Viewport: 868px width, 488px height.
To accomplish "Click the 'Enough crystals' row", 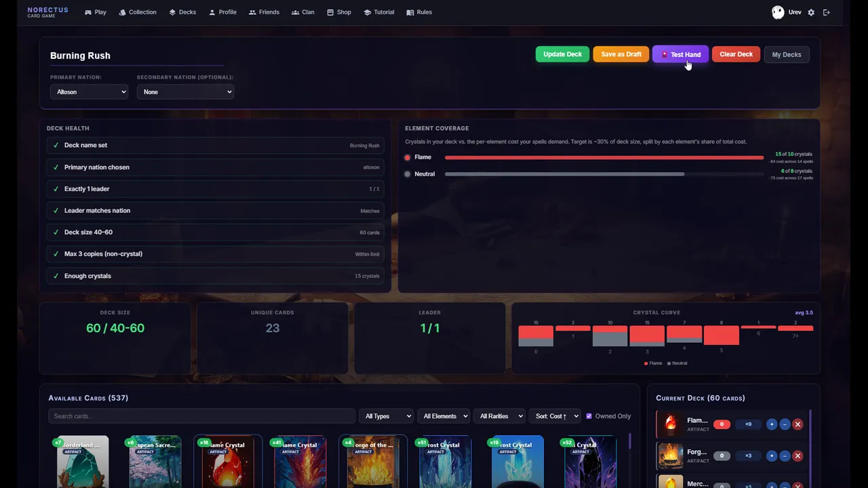I will point(216,276).
